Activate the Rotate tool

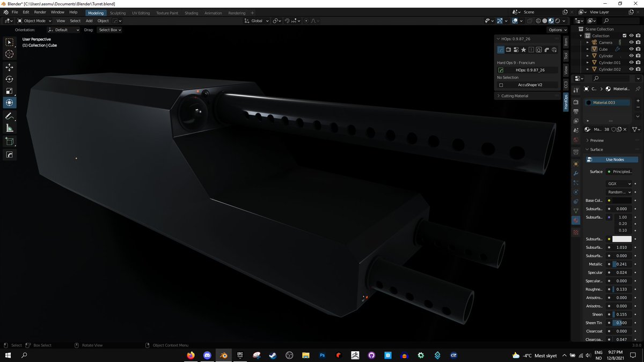[x=9, y=79]
